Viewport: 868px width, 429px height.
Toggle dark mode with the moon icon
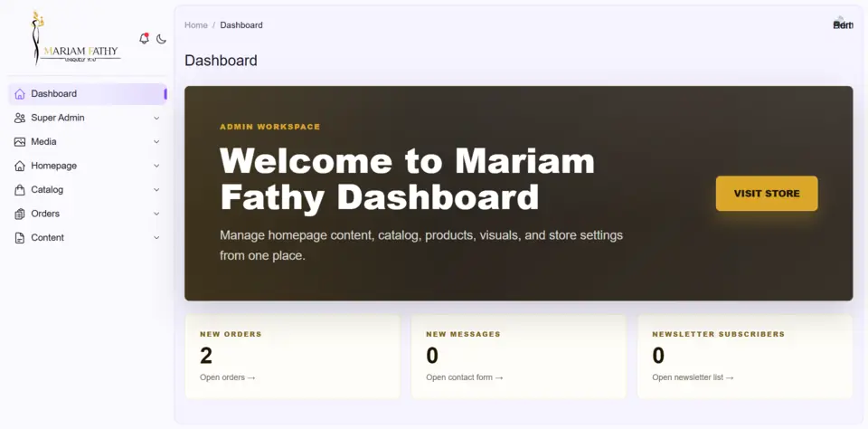tap(161, 39)
